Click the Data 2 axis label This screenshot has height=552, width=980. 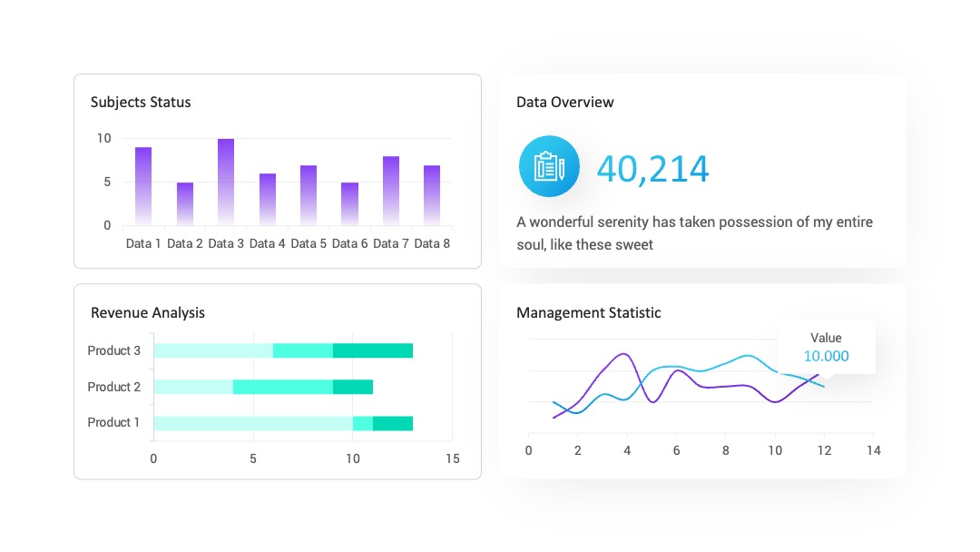click(x=184, y=244)
